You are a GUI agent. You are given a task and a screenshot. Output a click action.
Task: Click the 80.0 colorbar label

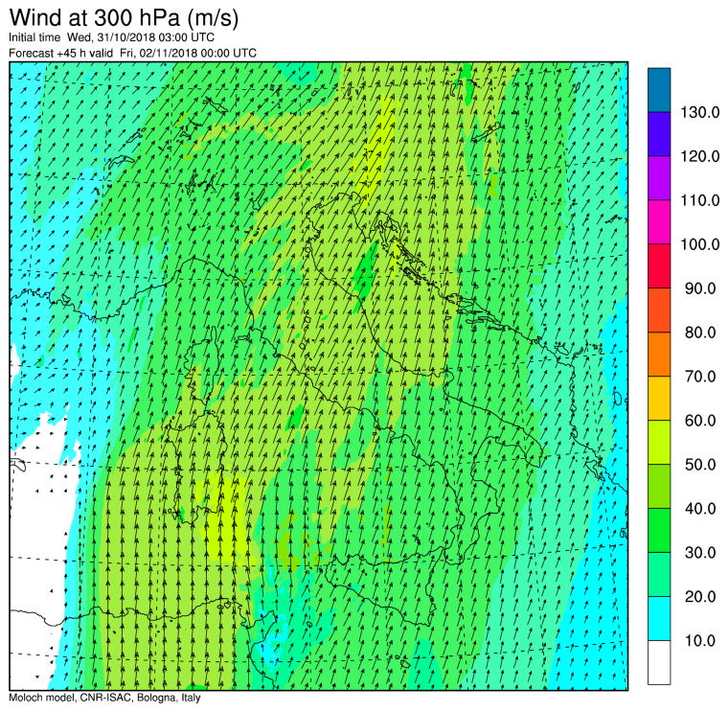click(x=700, y=333)
